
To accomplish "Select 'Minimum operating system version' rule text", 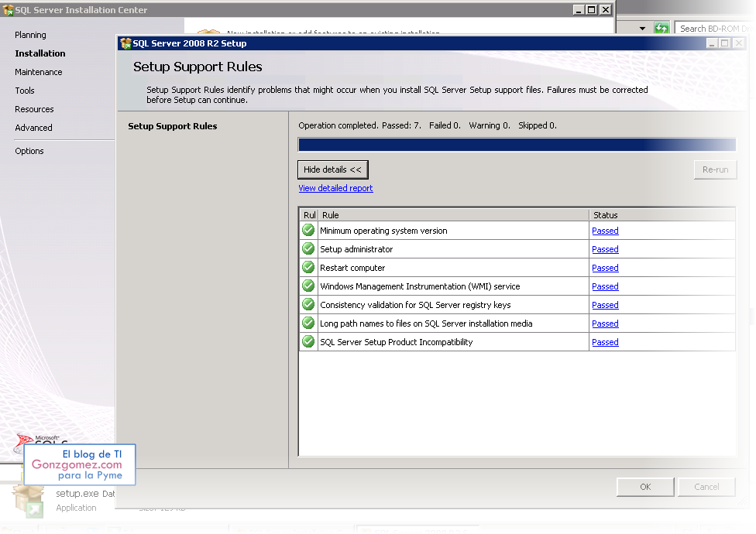I will 383,231.
